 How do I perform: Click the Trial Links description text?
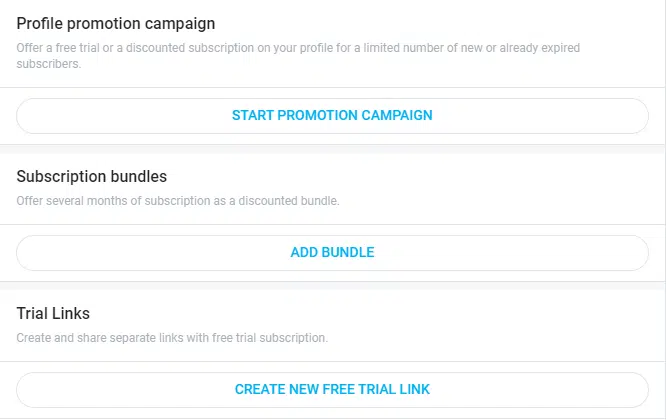pos(172,337)
